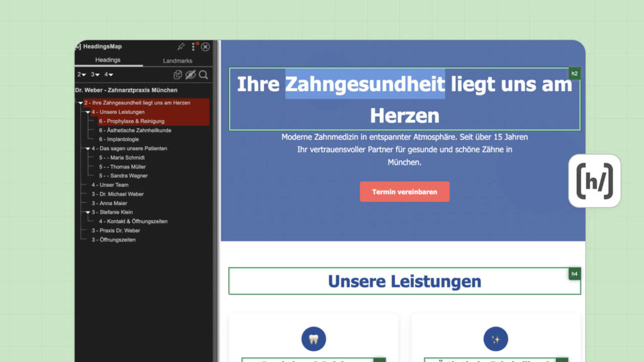644x362 pixels.
Task: Click the Unsere Leistungen heading on the page
Action: [x=404, y=281]
